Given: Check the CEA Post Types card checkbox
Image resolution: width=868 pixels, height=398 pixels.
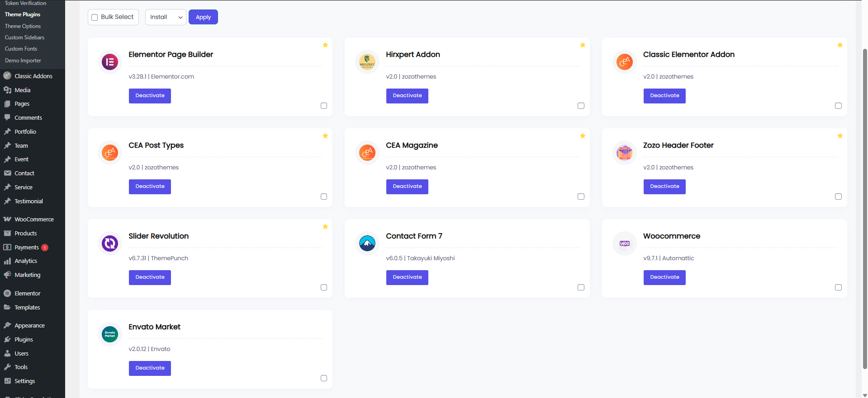Looking at the screenshot, I should pyautogui.click(x=324, y=197).
